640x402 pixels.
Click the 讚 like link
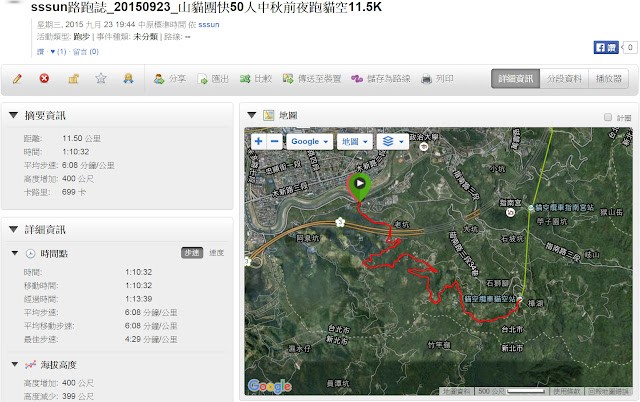tap(40, 51)
